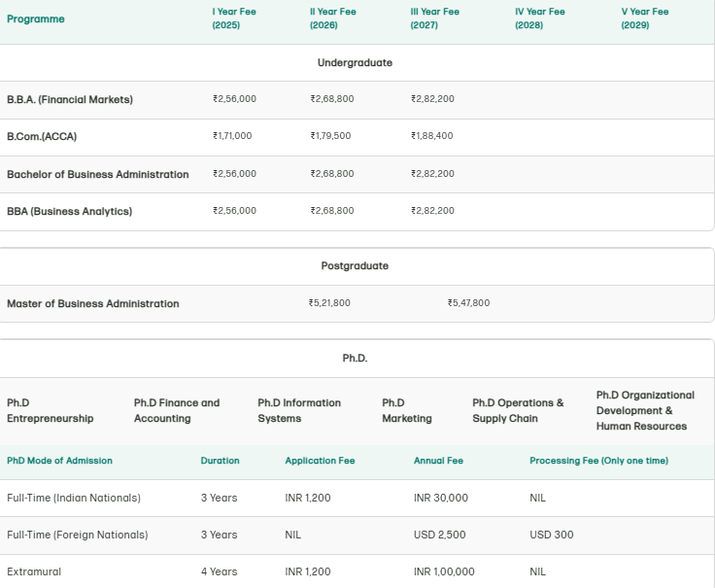Click the B.B.A. (Financial Markets) programme name
This screenshot has width=715, height=588.
tap(70, 99)
